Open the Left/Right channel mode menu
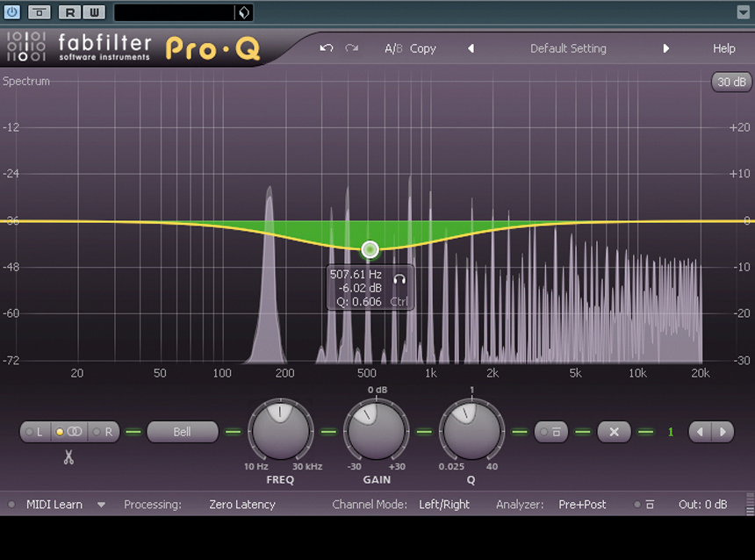The image size is (755, 560). (444, 505)
